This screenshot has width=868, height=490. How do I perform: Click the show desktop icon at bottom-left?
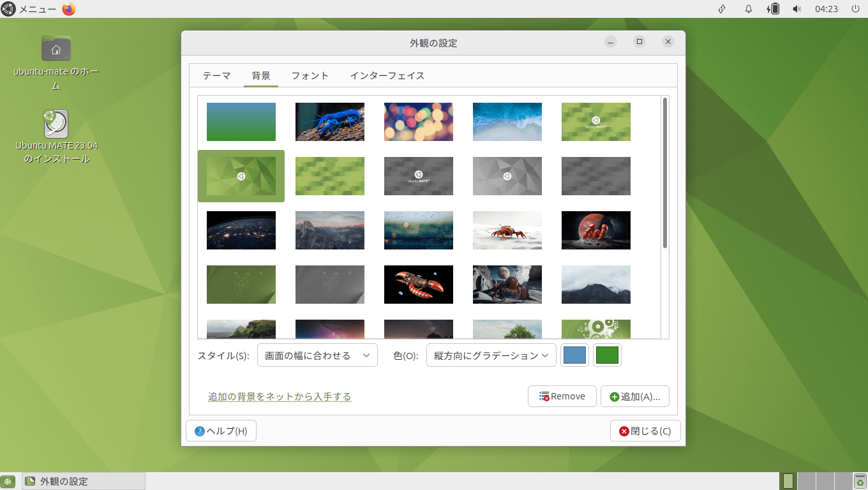click(8, 481)
